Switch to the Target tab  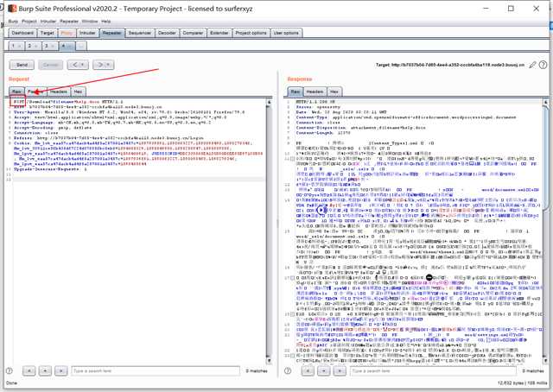[x=47, y=33]
